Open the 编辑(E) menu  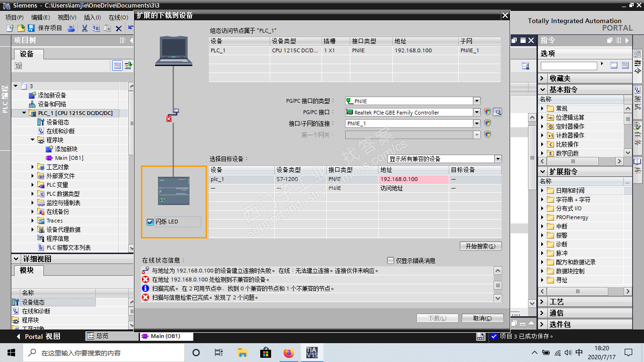(x=41, y=17)
